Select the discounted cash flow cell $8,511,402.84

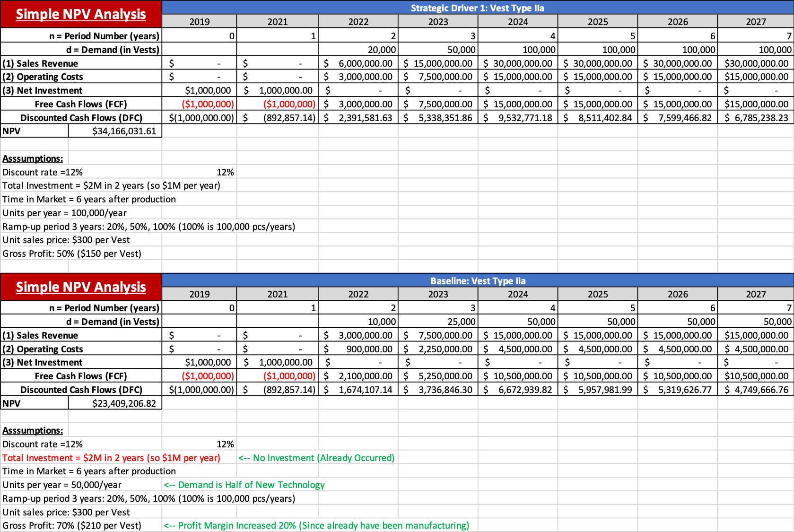(x=598, y=118)
